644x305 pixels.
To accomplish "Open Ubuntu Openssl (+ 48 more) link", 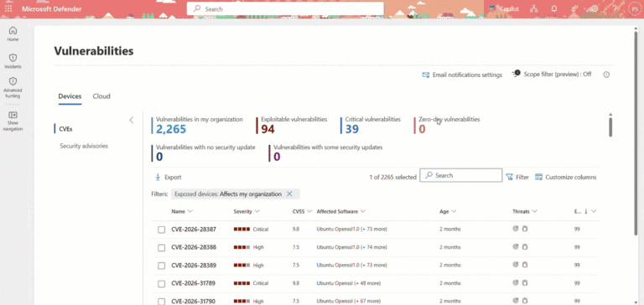I will [348, 283].
